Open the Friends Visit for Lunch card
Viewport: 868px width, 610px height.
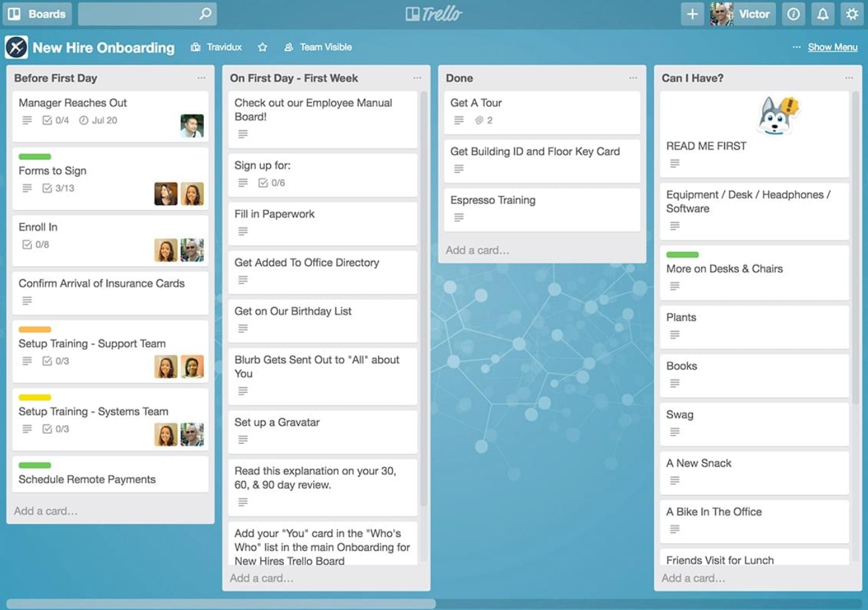pyautogui.click(x=755, y=558)
